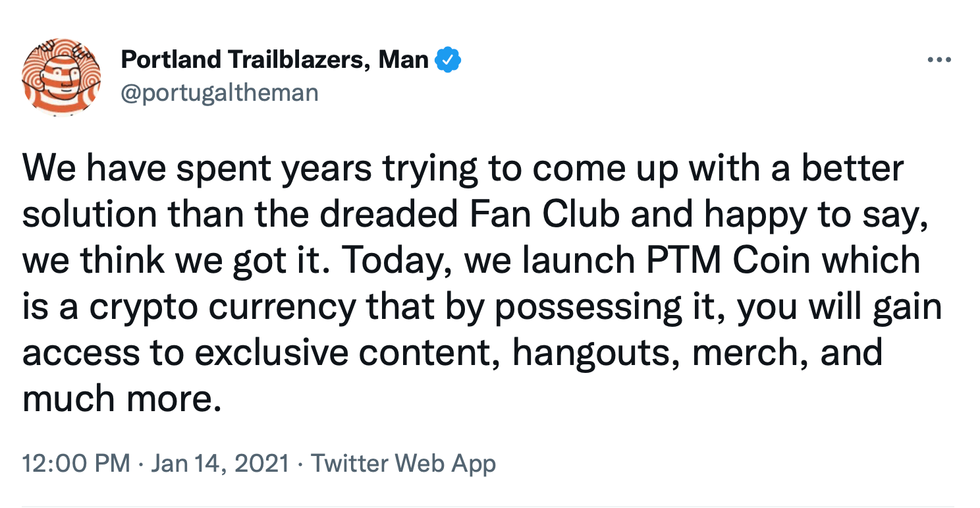The height and width of the screenshot is (508, 980).
Task: Open Portland Trailblazers, Man profile name
Action: 275,61
